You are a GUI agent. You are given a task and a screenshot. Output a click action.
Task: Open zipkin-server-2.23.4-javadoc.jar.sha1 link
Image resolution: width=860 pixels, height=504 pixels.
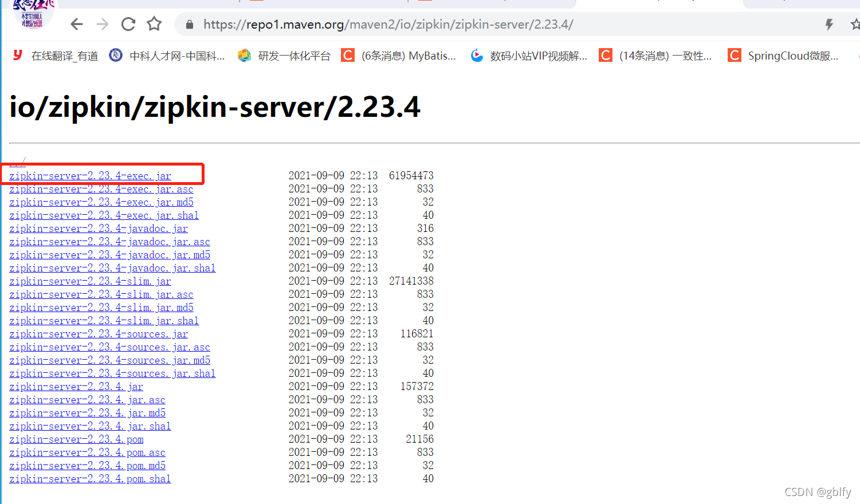click(x=112, y=268)
